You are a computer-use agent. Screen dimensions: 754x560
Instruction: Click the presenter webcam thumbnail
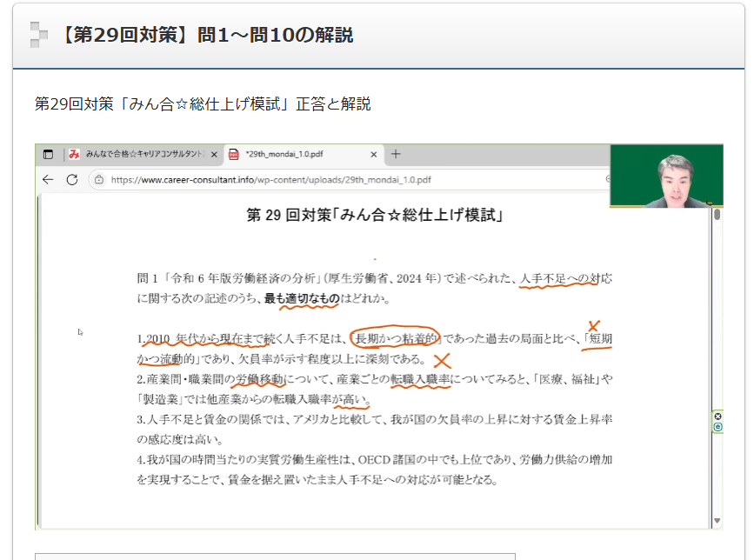666,176
